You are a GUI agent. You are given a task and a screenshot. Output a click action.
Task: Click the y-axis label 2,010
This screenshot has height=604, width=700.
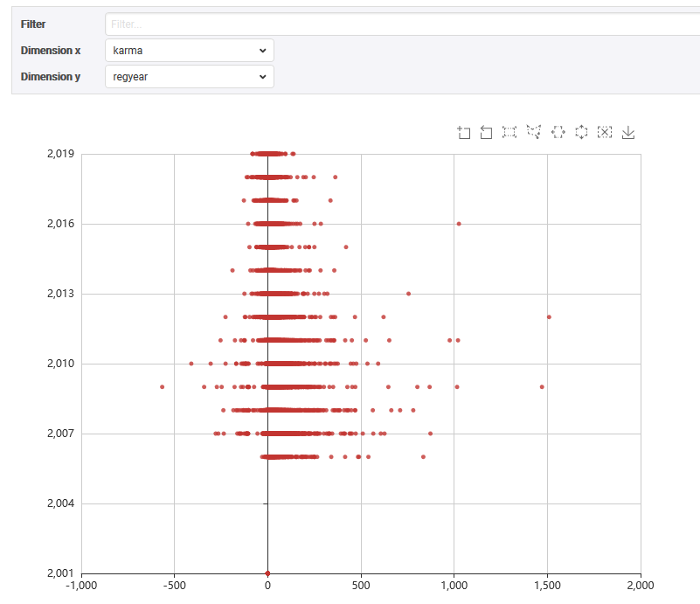coord(60,364)
